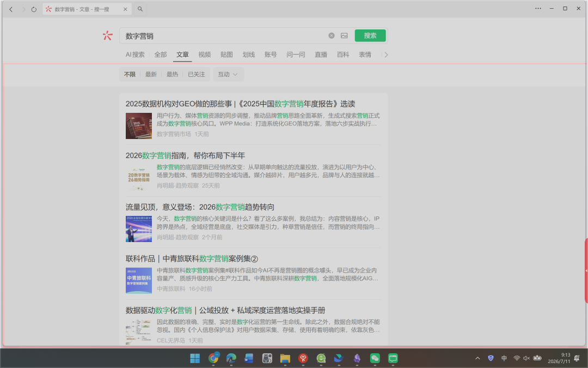The height and width of the screenshot is (368, 588).
Task: Click the muted volume tray icon
Action: (526, 358)
